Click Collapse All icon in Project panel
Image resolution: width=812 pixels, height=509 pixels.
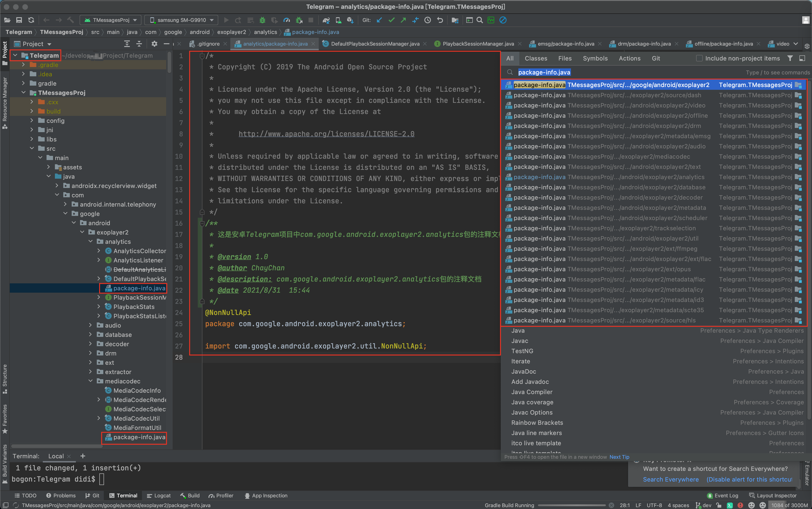click(x=139, y=44)
